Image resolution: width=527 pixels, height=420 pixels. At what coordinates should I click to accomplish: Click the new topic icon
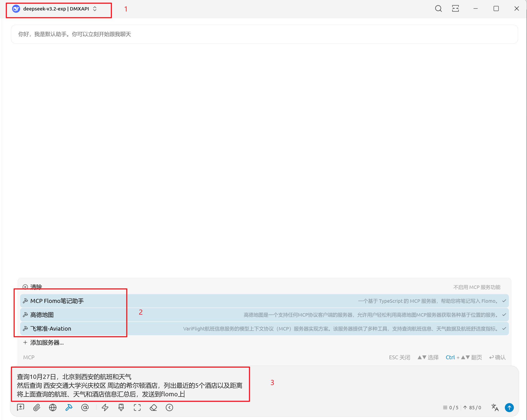point(21,407)
